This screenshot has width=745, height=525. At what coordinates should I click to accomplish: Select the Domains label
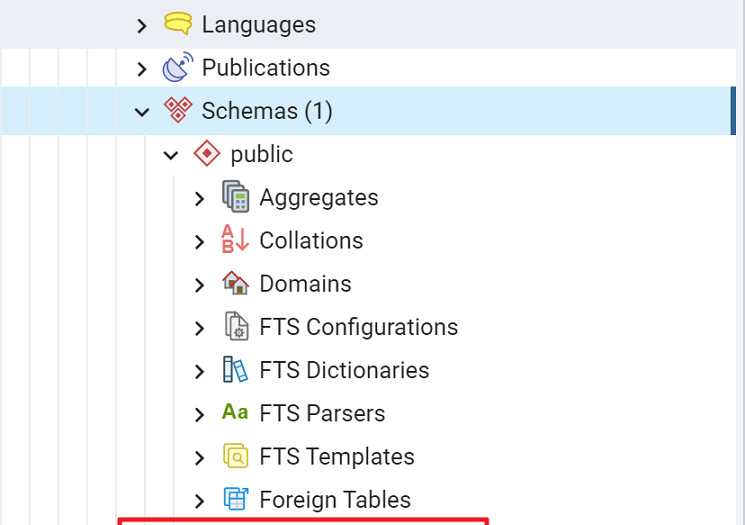tap(305, 284)
